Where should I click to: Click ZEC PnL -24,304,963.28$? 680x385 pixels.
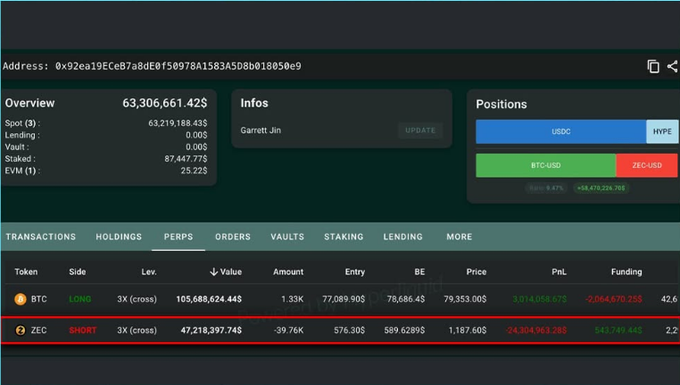[x=536, y=330]
